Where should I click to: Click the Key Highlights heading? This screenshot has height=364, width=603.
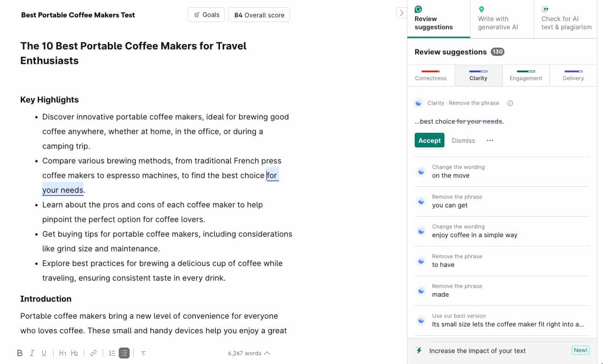pos(49,100)
